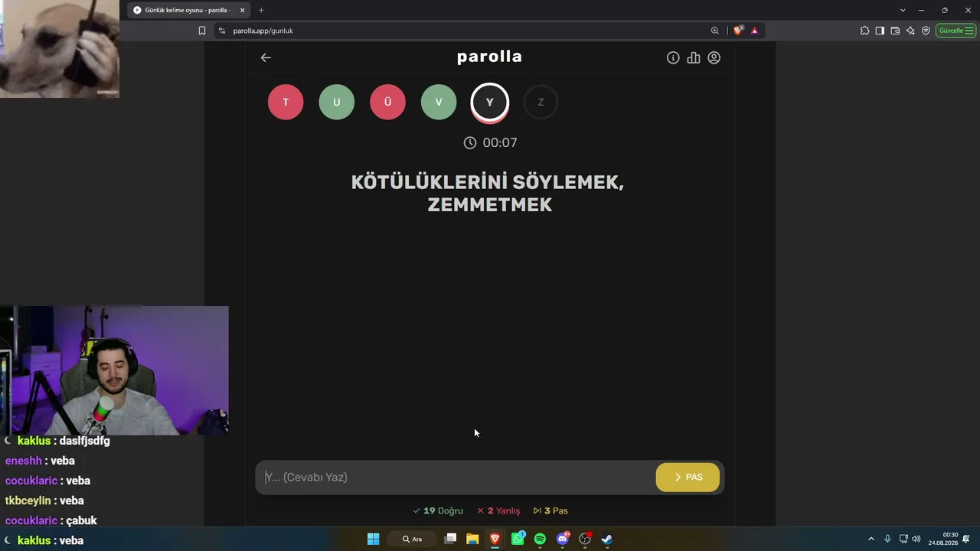
Task: Click chat message 'cocuklaric : çabuk'
Action: 51,520
